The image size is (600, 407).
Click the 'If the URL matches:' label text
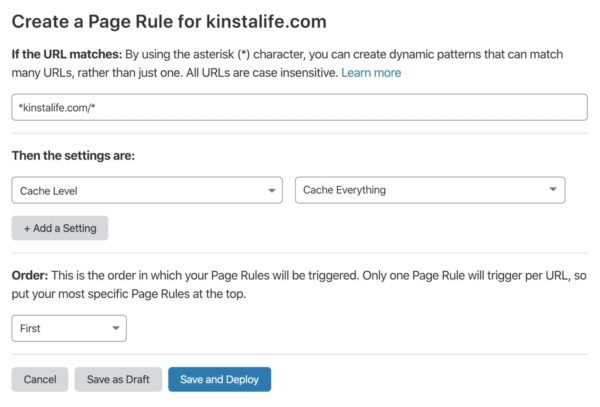click(67, 54)
